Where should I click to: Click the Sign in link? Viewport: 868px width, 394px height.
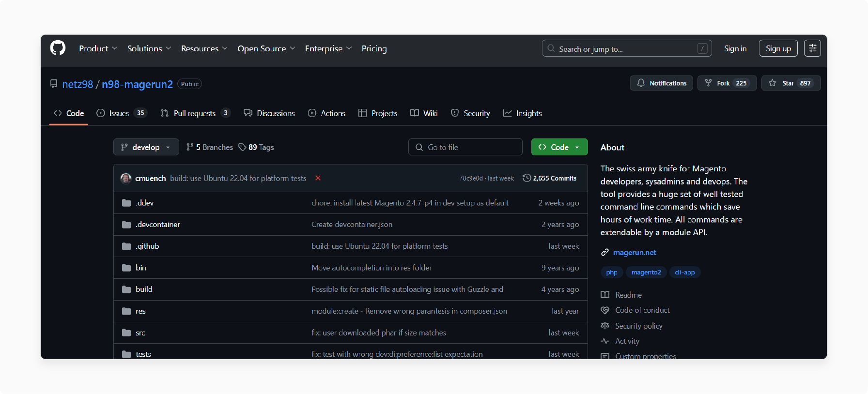coord(735,48)
